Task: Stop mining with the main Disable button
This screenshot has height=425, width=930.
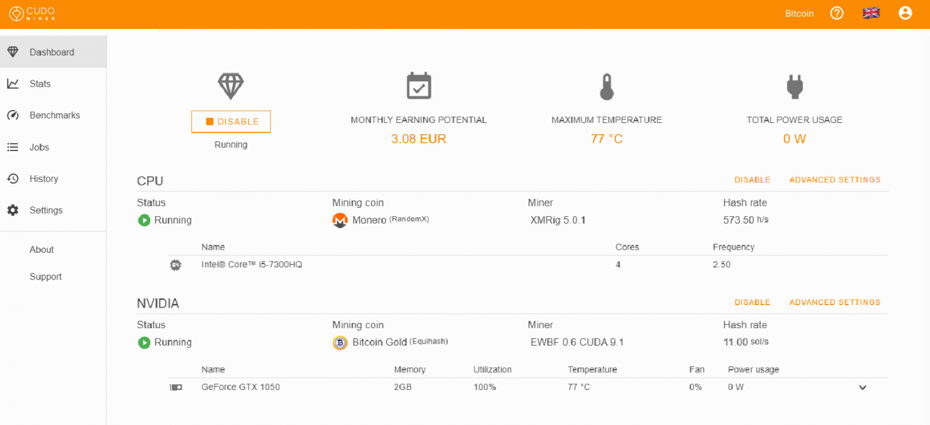Action: (231, 122)
